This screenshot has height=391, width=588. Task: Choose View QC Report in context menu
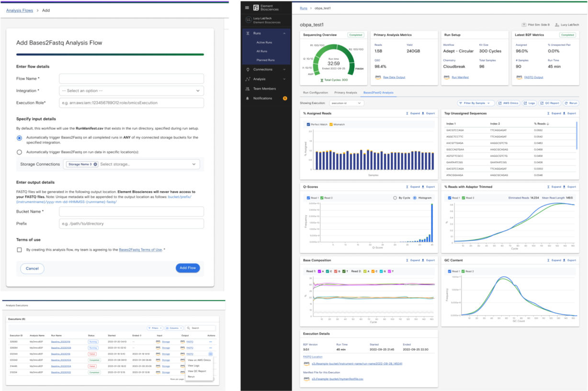pos(197,371)
